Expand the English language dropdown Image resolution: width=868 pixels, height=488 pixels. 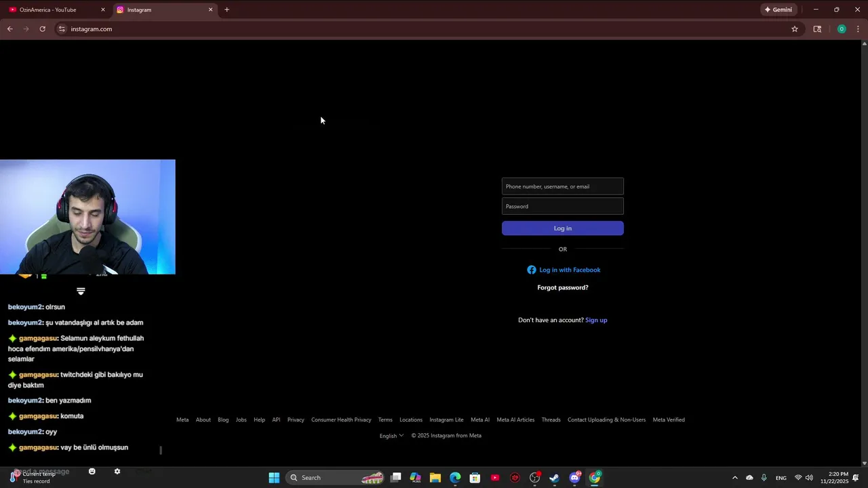point(391,436)
